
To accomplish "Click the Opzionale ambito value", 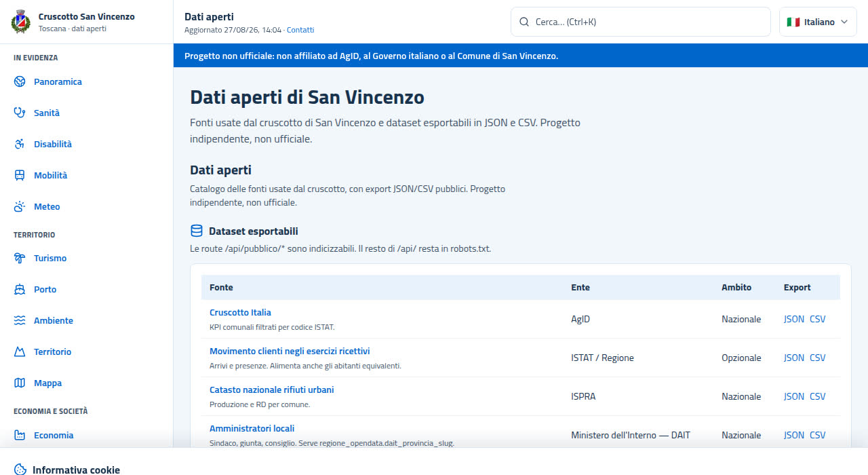I will coord(741,358).
